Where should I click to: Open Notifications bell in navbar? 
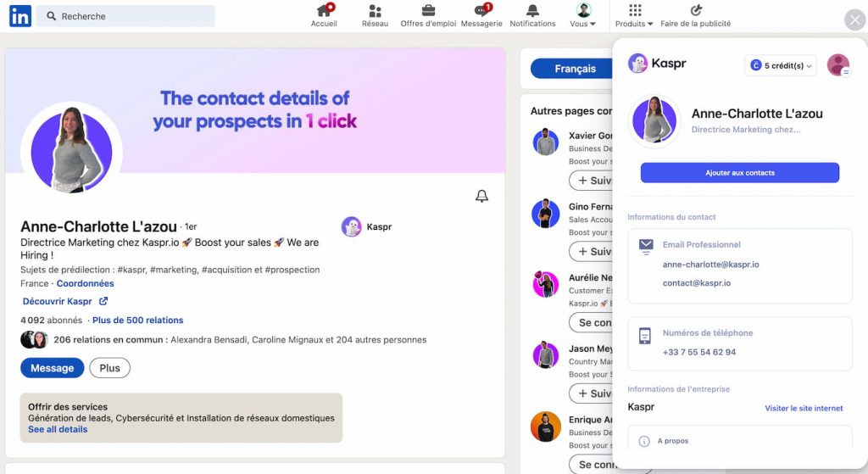(x=532, y=10)
